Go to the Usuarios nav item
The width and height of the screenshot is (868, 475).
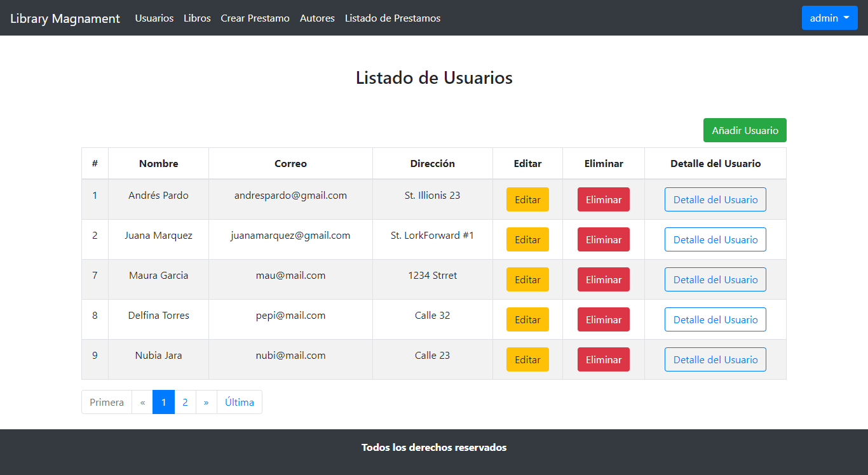click(x=154, y=18)
